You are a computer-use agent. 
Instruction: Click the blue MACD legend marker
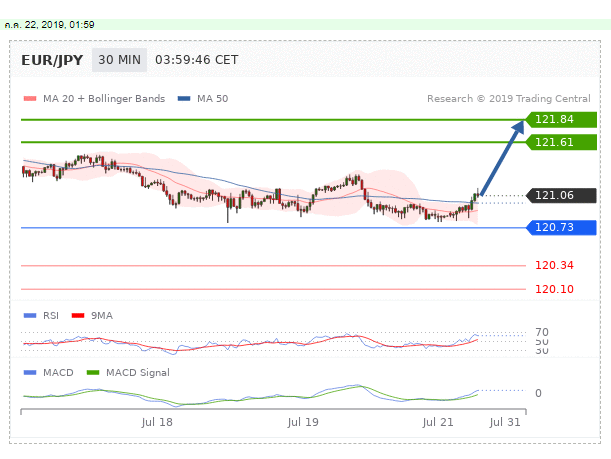pos(30,373)
